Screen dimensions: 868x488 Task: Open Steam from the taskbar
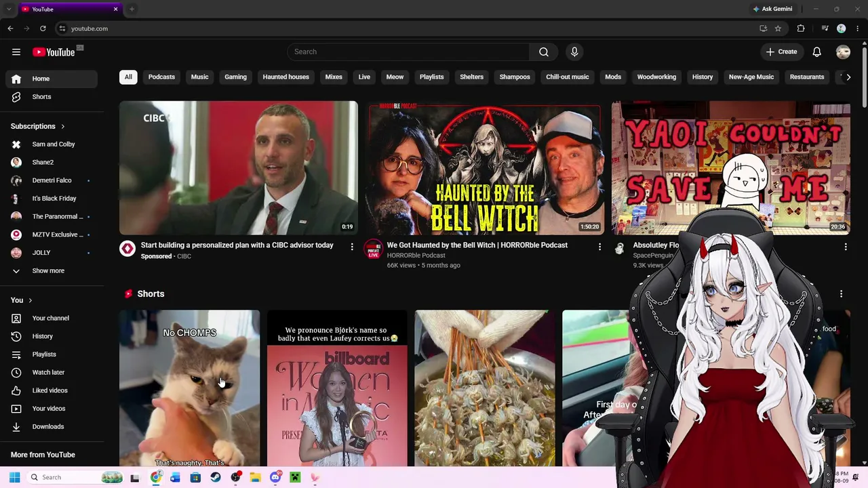216,477
